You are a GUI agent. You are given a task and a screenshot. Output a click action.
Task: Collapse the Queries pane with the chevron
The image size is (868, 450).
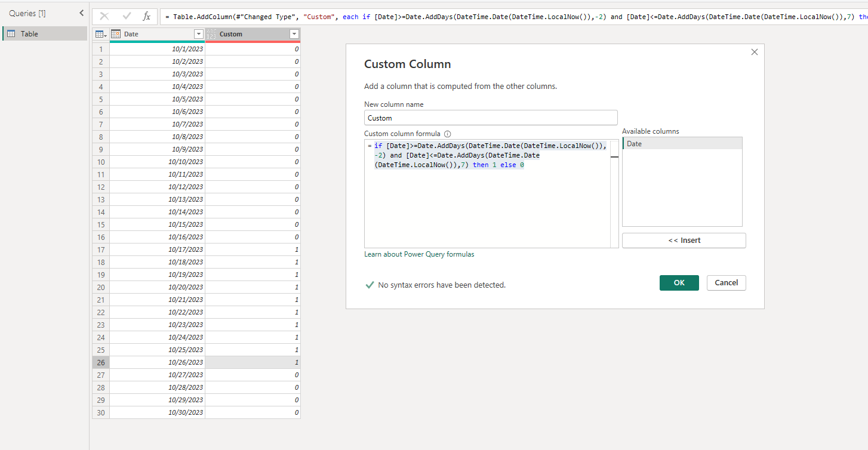[x=81, y=13]
